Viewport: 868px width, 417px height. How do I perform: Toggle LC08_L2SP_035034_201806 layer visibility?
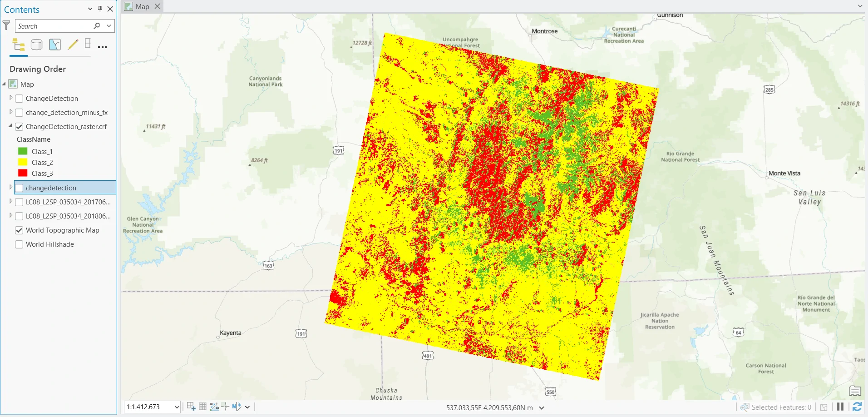(19, 216)
